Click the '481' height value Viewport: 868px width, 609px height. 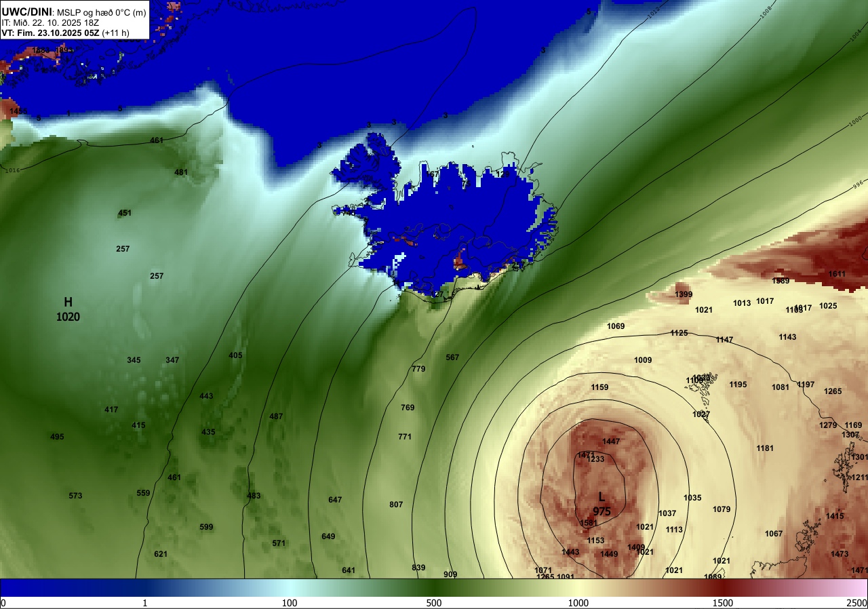pos(181,172)
